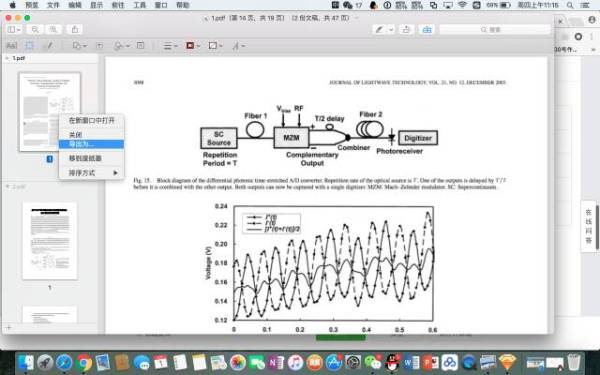Open Photos from the dock
The image size is (600, 375).
pos(238,362)
